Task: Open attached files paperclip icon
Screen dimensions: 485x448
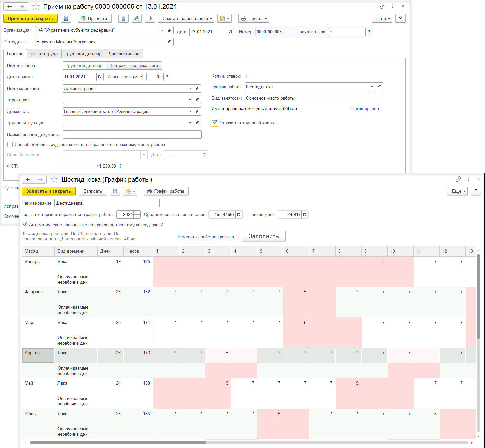Action: click(x=149, y=18)
